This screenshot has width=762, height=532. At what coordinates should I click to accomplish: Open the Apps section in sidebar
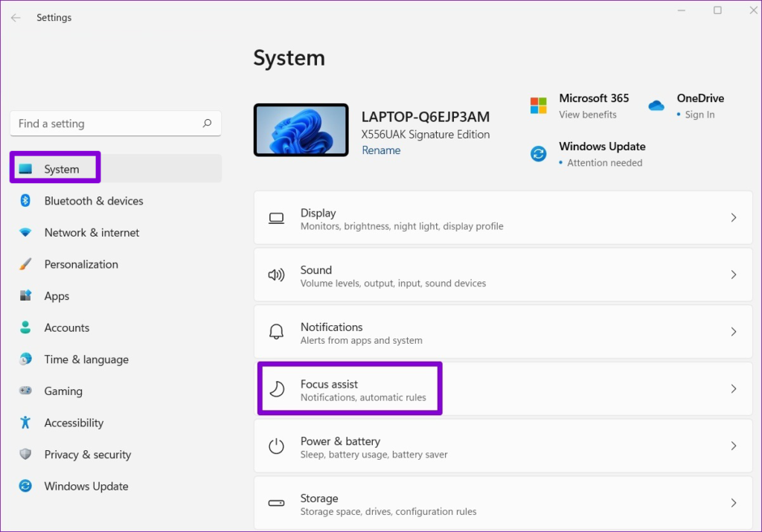57,296
